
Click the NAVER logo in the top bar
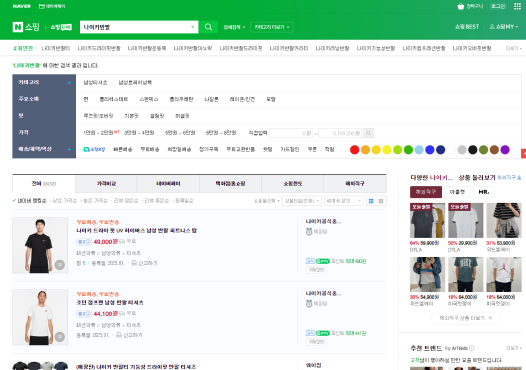pyautogui.click(x=21, y=6)
